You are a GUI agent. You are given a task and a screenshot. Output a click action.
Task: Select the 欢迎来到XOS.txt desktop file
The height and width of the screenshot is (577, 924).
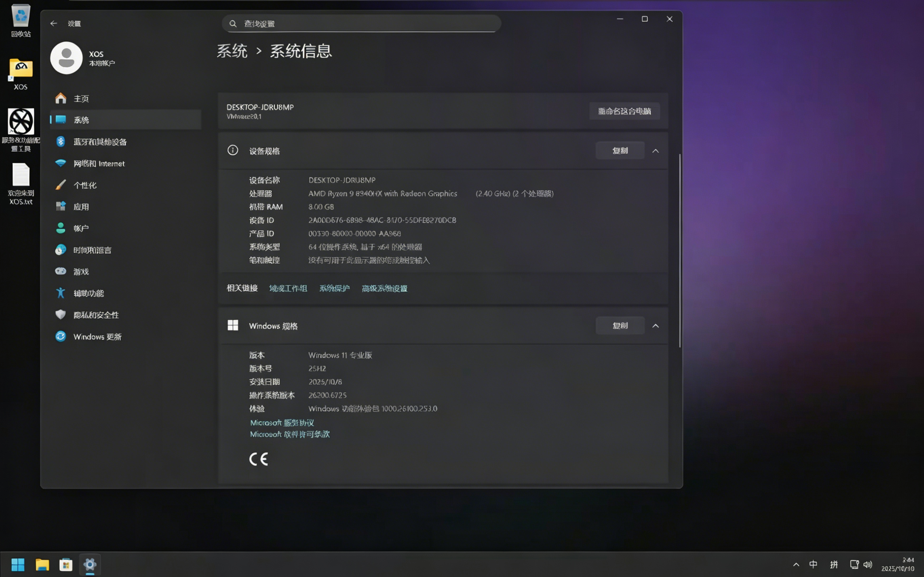point(21,184)
